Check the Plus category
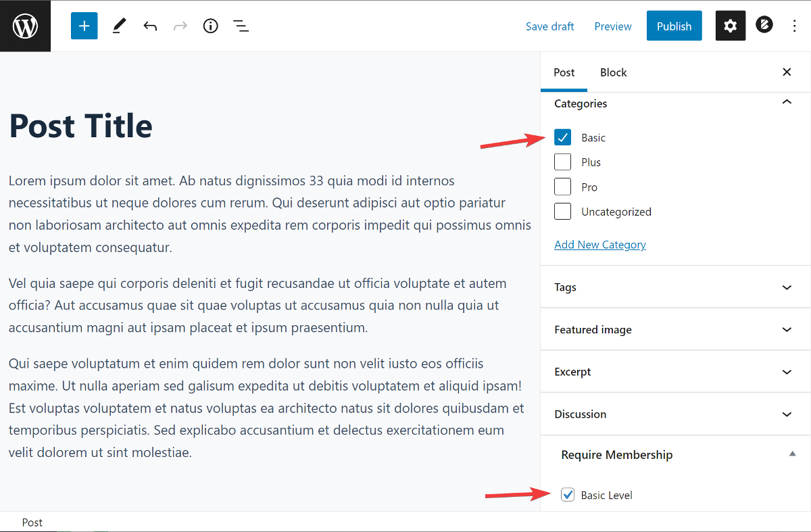This screenshot has height=532, width=811. click(x=563, y=162)
